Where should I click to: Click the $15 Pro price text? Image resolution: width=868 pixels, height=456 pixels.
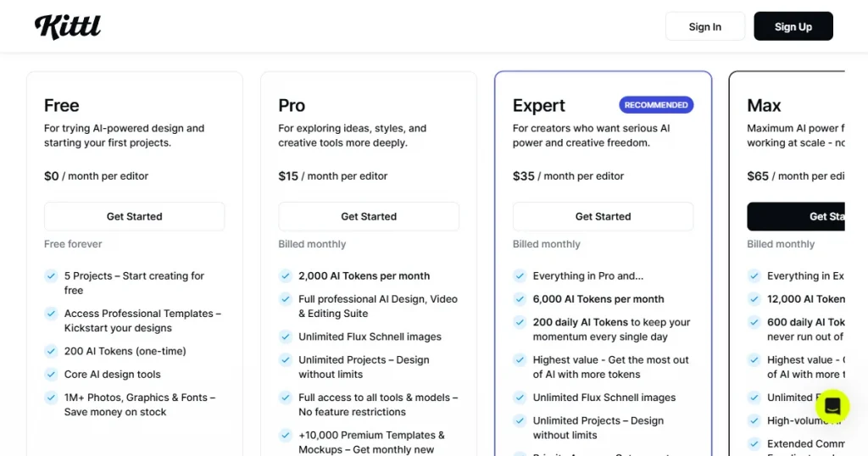coord(289,176)
